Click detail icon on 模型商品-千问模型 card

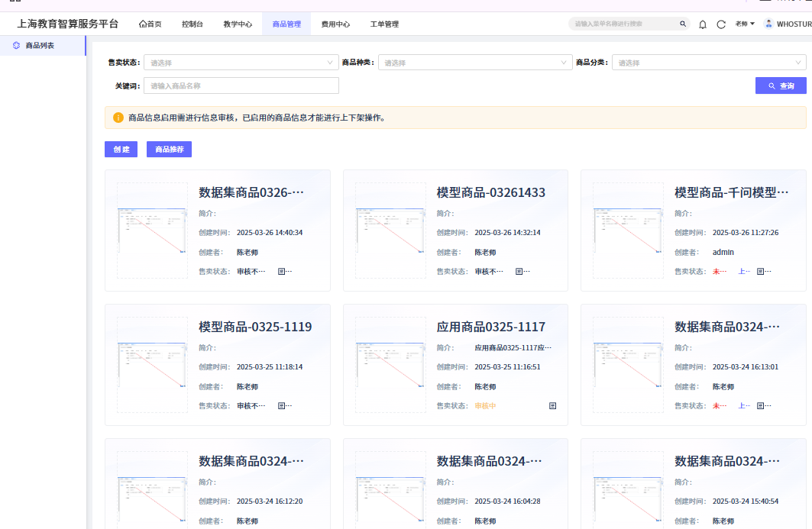(x=760, y=272)
